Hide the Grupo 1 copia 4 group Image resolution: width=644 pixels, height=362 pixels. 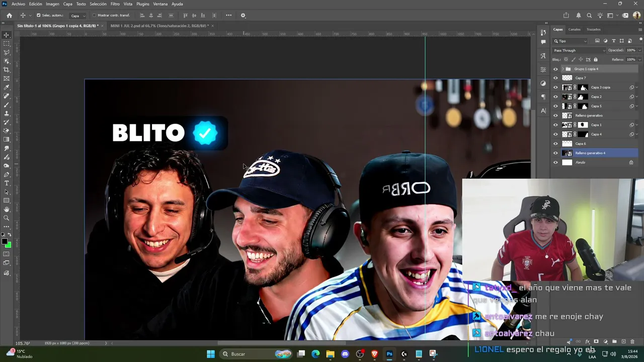pyautogui.click(x=555, y=69)
